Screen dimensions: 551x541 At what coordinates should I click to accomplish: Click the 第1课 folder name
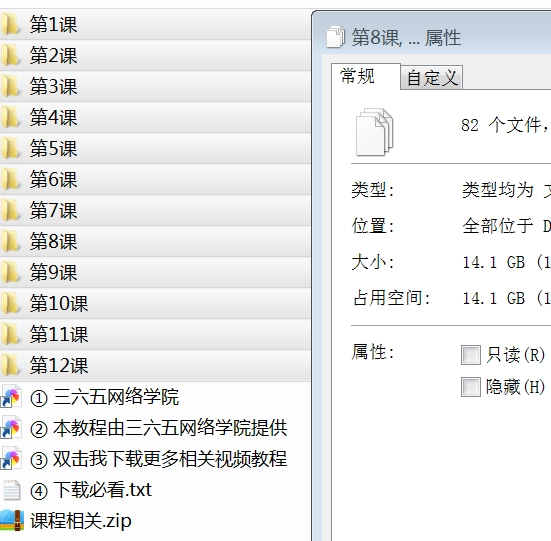click(x=53, y=25)
